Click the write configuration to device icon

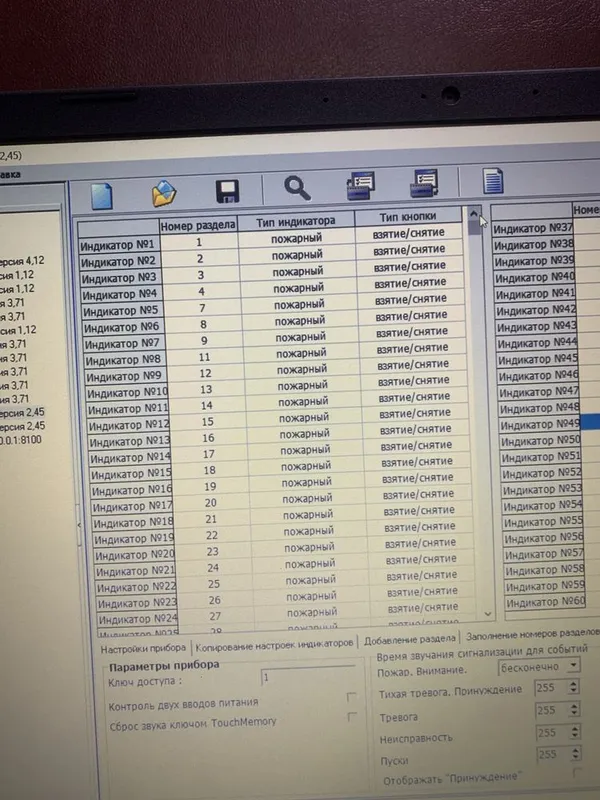pos(424,183)
